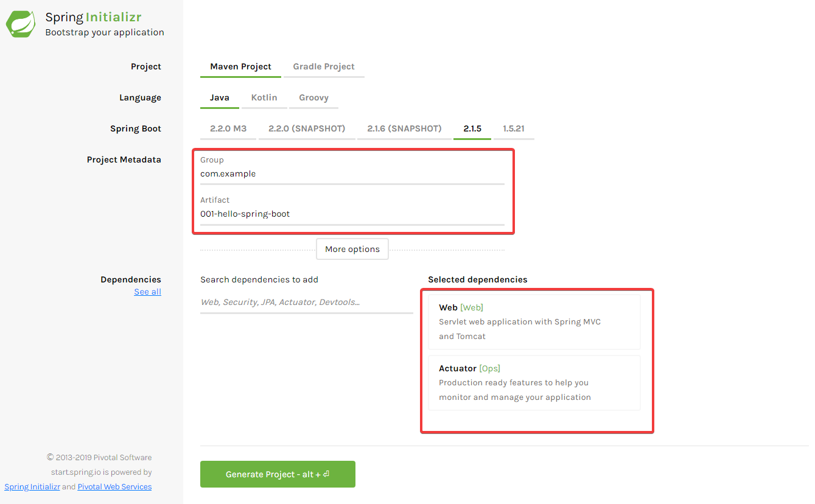Viewport: 815px width, 504px height.
Task: Open the Spring Initializr footer link
Action: point(32,487)
